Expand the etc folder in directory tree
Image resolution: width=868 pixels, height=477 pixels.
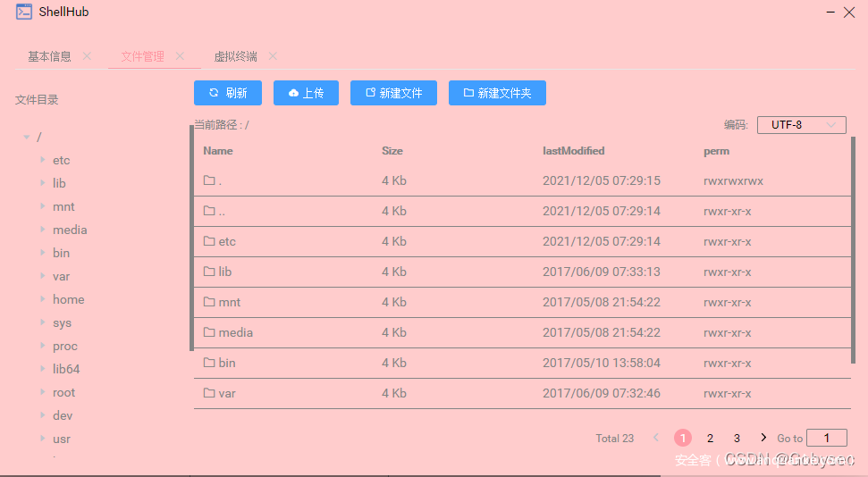[x=42, y=161]
